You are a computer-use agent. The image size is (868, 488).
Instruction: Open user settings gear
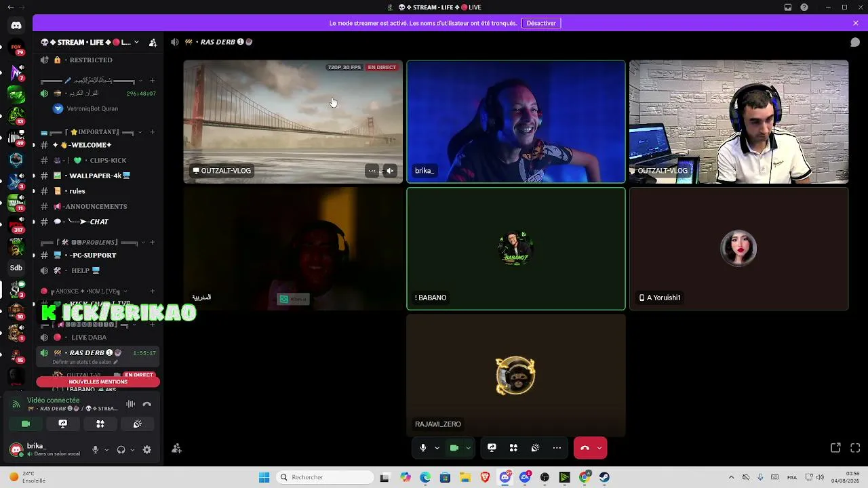click(146, 449)
